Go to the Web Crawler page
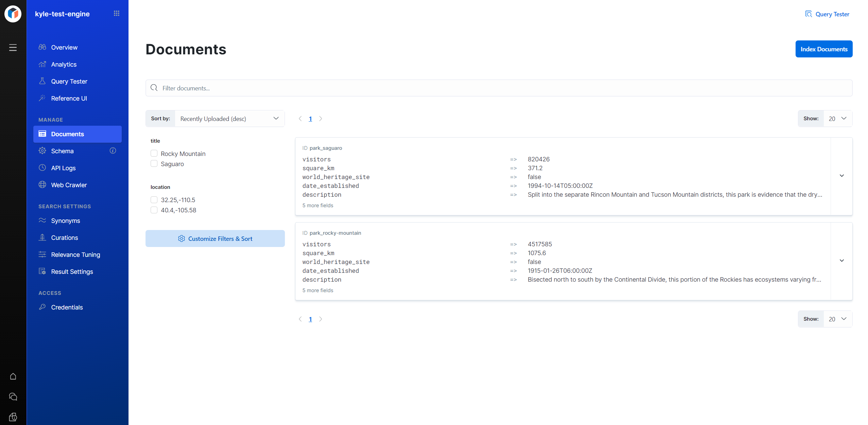The height and width of the screenshot is (425, 868). 69,185
